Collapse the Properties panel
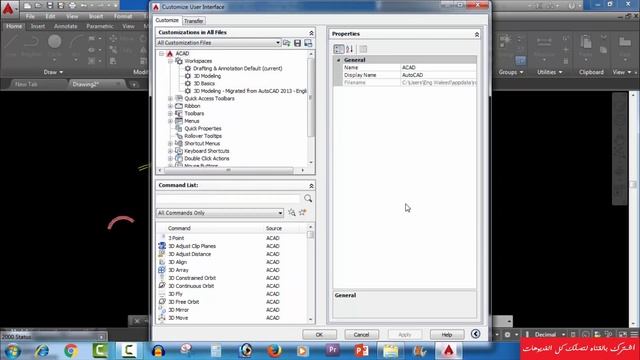 476,35
